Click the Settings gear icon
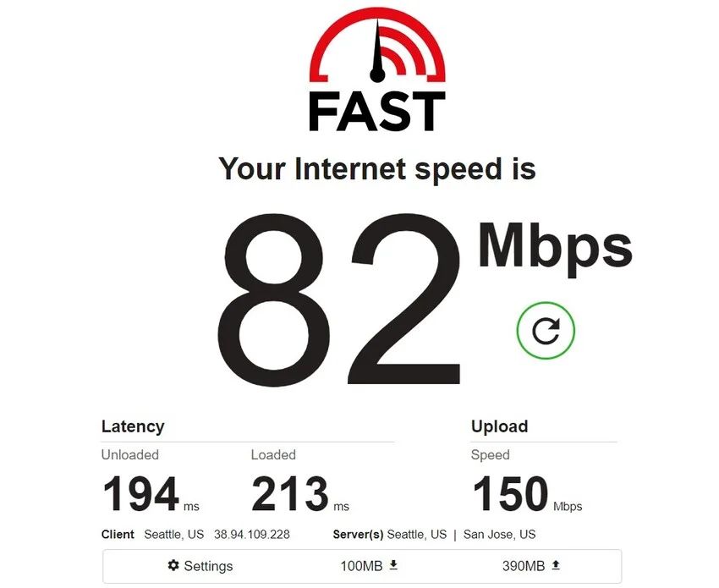Image resolution: width=719 pixels, height=588 pixels. [x=173, y=565]
